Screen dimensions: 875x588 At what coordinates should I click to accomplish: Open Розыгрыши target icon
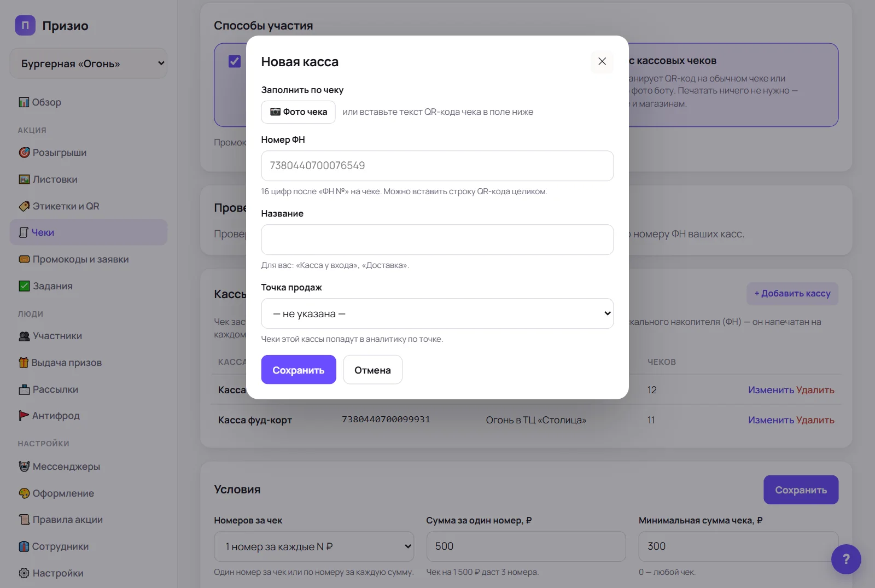pos(24,153)
